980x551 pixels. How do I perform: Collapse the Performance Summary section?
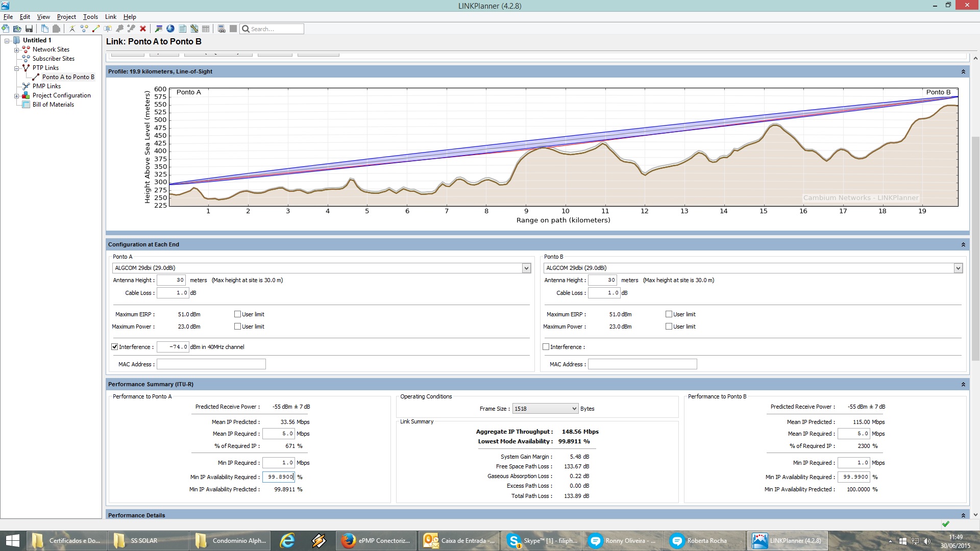(963, 384)
